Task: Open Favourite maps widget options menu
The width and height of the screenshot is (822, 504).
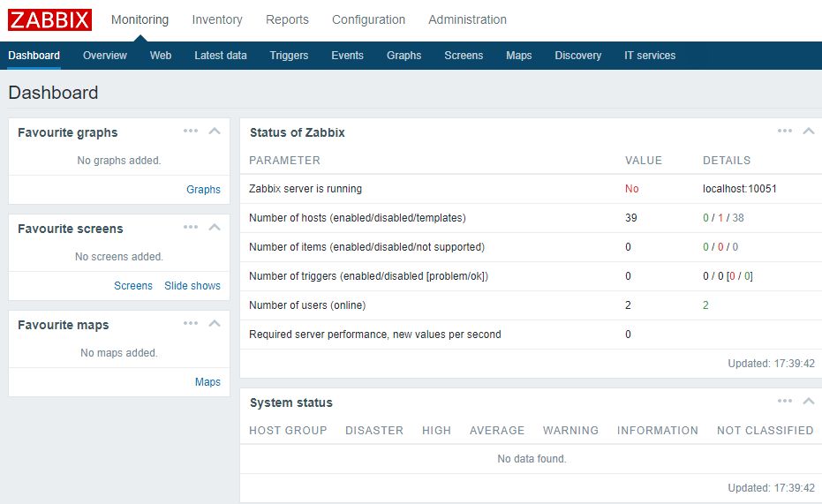Action: tap(191, 324)
